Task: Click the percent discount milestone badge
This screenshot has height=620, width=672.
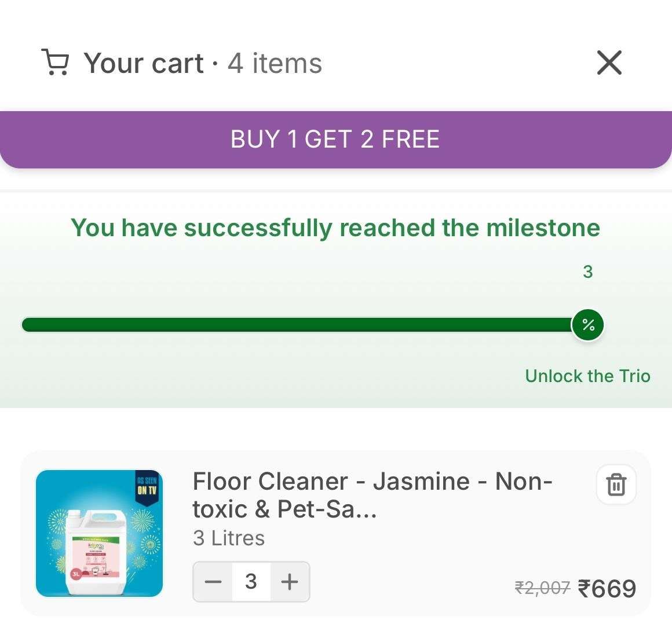Action: tap(588, 325)
